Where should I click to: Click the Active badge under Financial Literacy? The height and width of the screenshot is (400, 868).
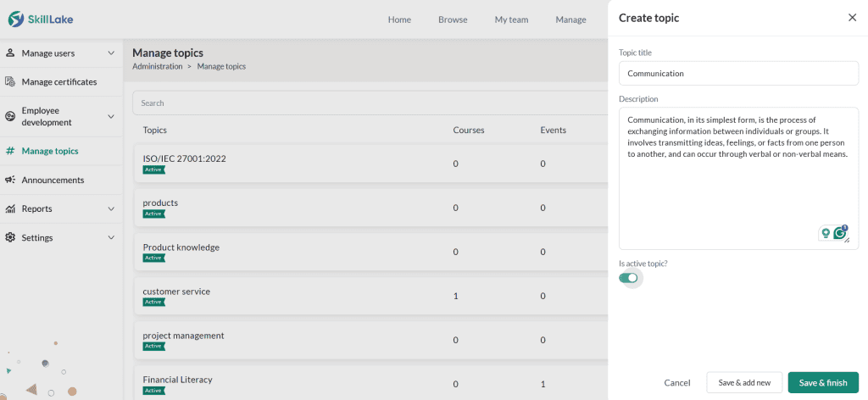point(154,391)
